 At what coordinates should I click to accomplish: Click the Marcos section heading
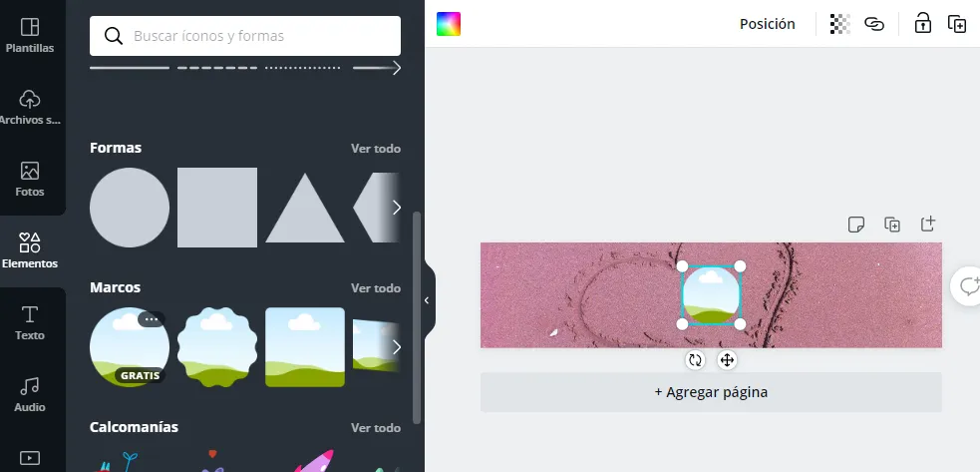(x=115, y=287)
